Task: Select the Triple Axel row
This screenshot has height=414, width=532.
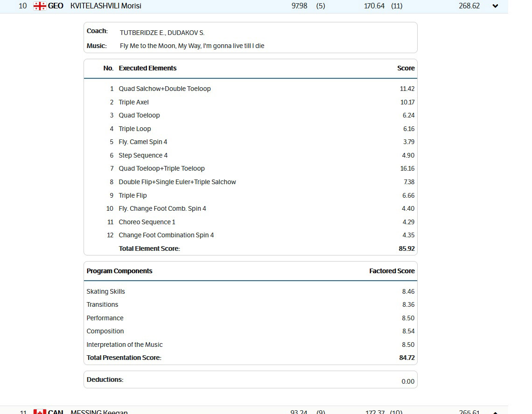Action: [133, 102]
